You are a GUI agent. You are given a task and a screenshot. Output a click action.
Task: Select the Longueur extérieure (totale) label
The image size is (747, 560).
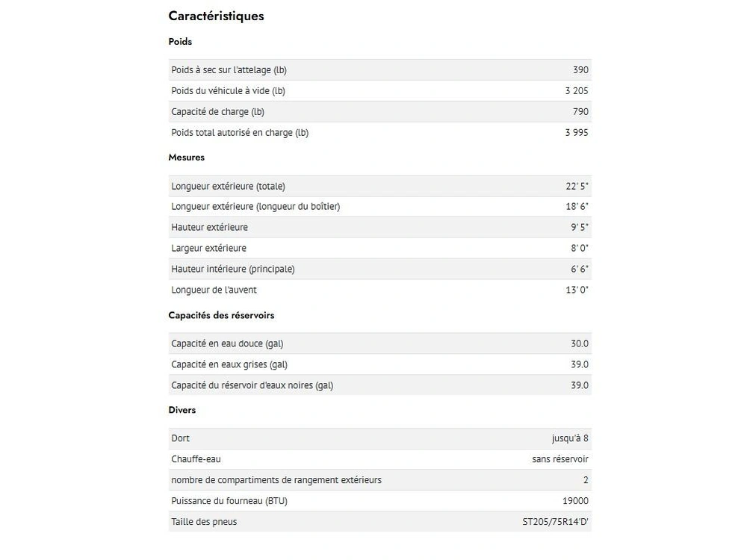[x=228, y=186]
